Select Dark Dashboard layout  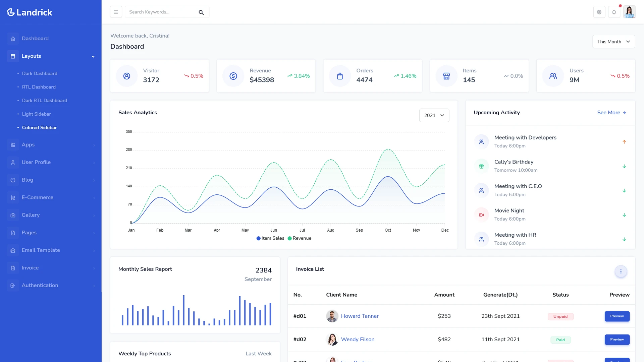click(40, 73)
